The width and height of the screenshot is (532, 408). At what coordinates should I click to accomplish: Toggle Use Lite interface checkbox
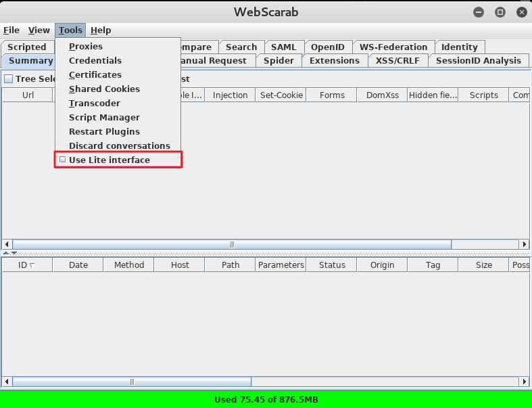coord(63,160)
